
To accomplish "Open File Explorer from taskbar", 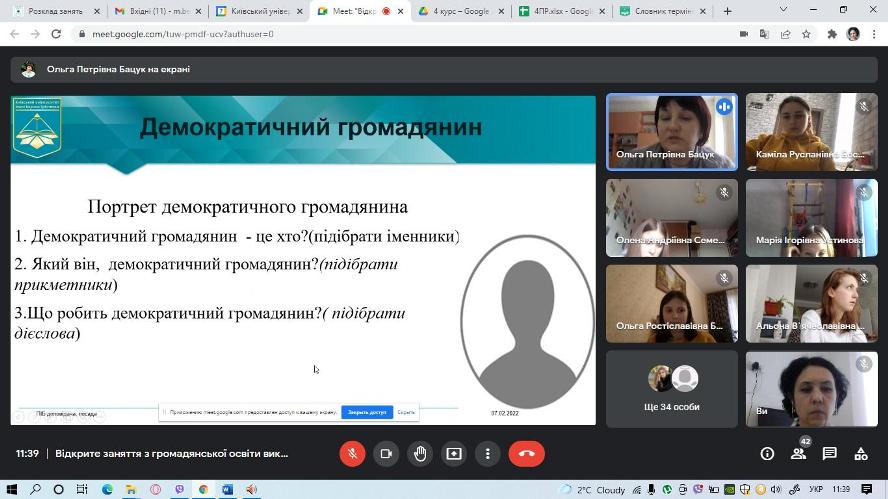I will click(x=131, y=489).
